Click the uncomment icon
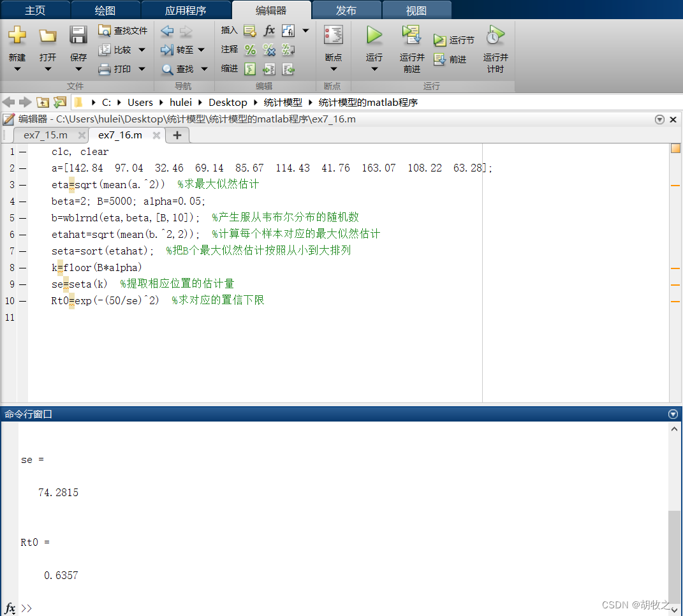The image size is (683, 616). pos(269,50)
